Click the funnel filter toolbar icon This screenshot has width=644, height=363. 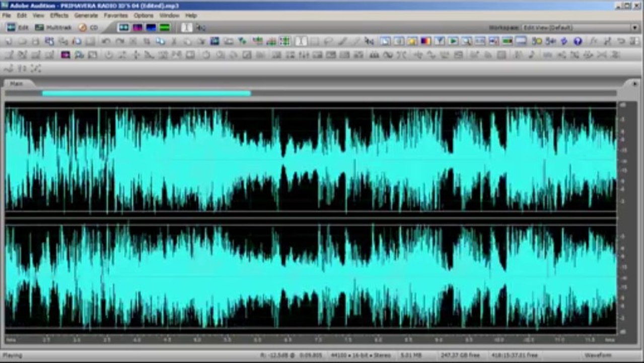[440, 41]
